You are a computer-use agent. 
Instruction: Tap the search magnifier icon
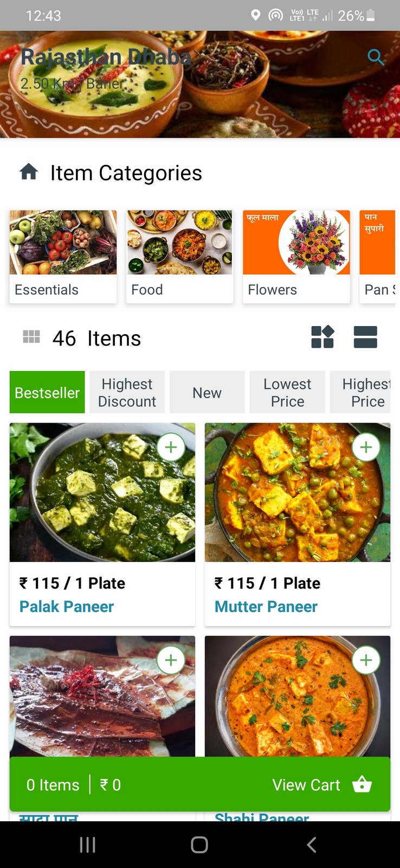tap(376, 56)
